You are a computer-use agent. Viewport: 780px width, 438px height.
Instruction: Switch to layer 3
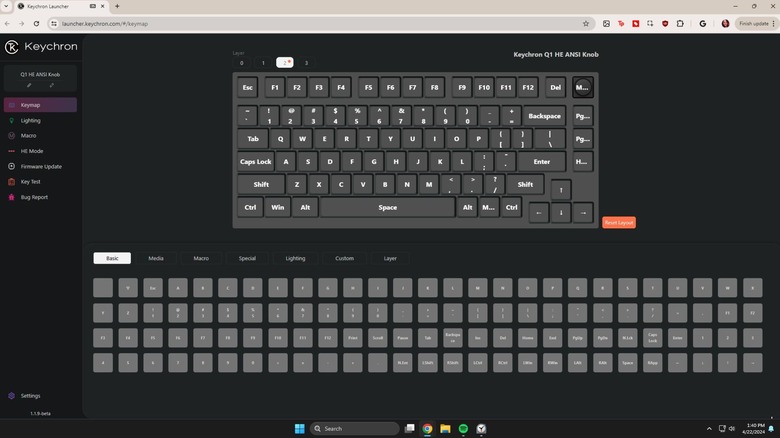click(306, 63)
